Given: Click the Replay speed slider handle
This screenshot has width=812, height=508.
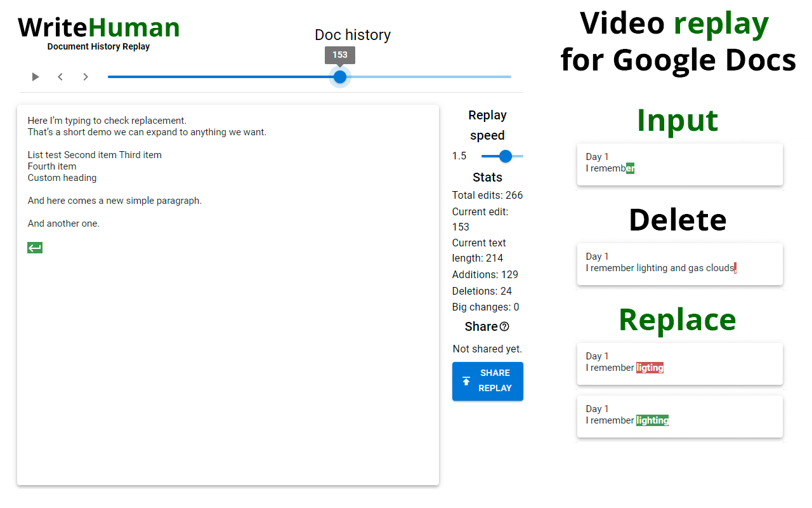Looking at the screenshot, I should click(504, 156).
